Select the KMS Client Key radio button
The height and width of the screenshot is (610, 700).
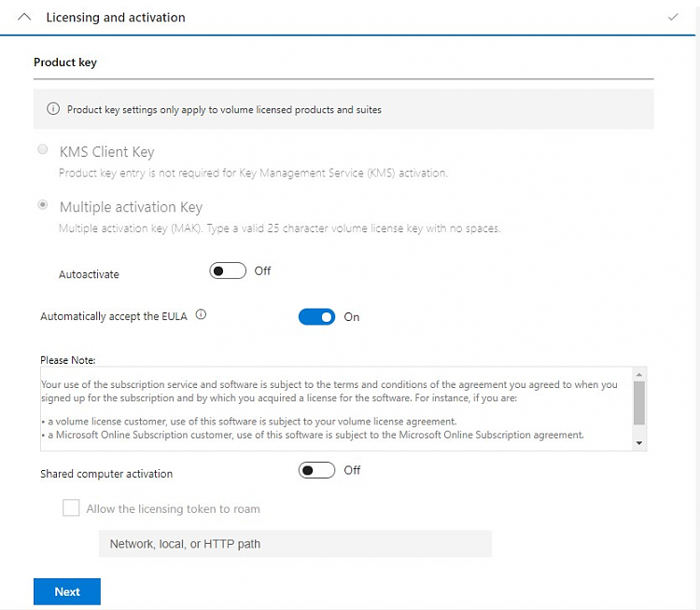tap(43, 149)
